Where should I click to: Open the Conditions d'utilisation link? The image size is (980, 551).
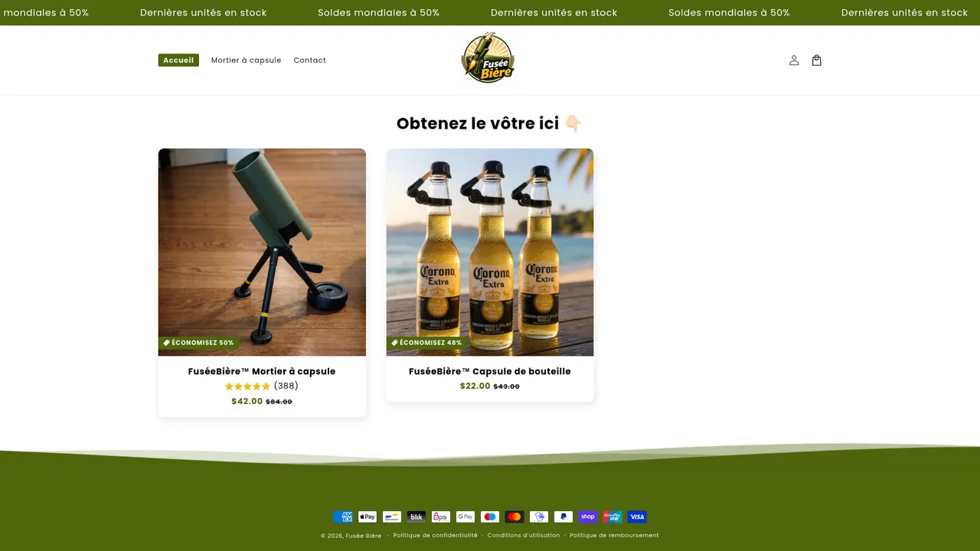tap(524, 536)
